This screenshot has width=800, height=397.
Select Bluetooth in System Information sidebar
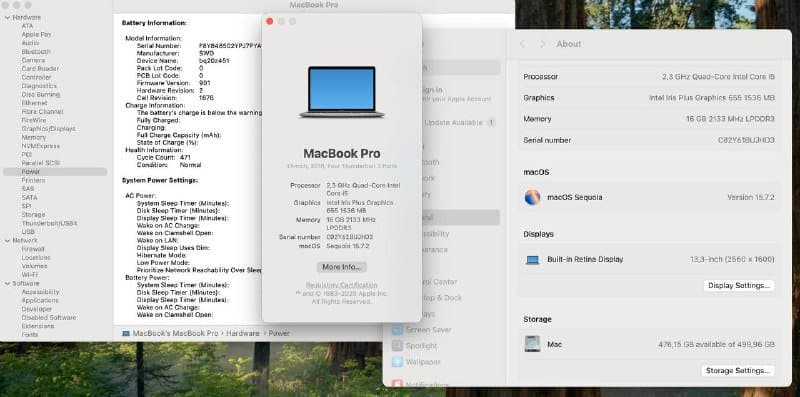(36, 52)
